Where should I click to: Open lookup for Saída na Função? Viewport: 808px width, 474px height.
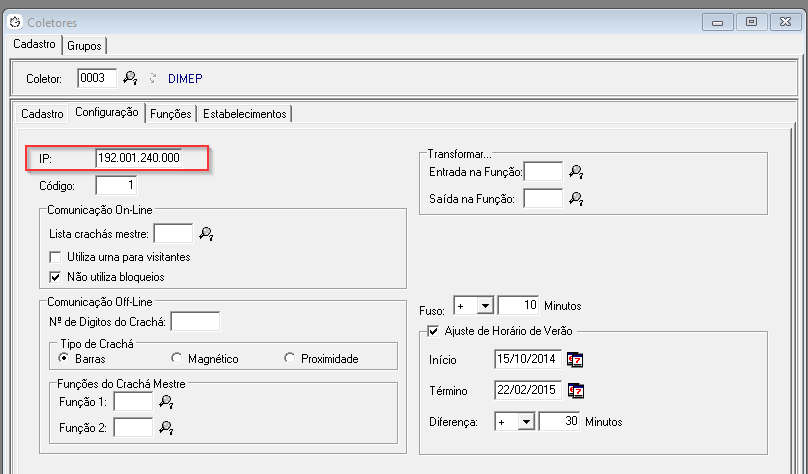point(576,199)
